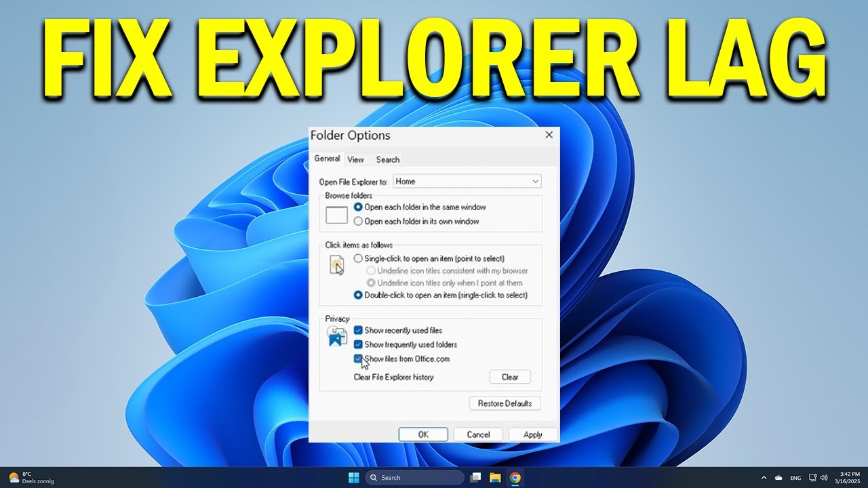
Task: Select Underline icon titles only when pointing
Action: coord(371,283)
